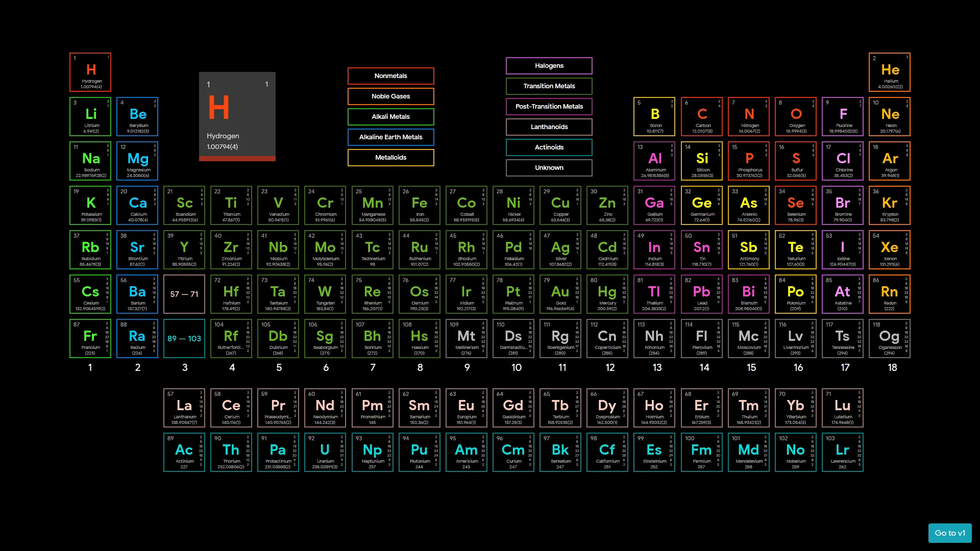This screenshot has width=980, height=551.
Task: Select the Oganesson element tile
Action: point(890,338)
